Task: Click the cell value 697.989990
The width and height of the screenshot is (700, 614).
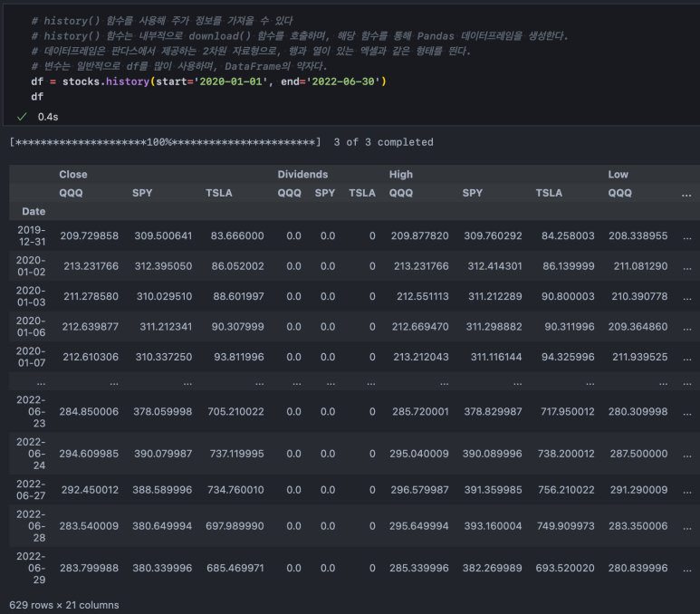Action: pyautogui.click(x=235, y=526)
